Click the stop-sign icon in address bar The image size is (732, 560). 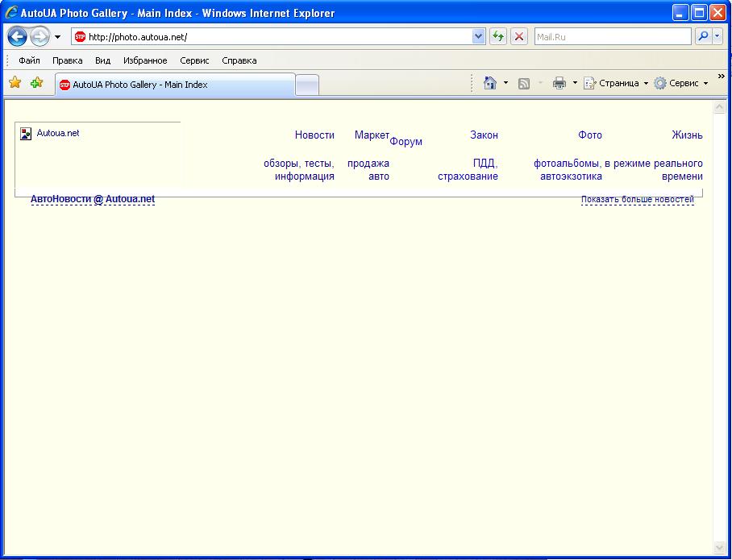80,37
